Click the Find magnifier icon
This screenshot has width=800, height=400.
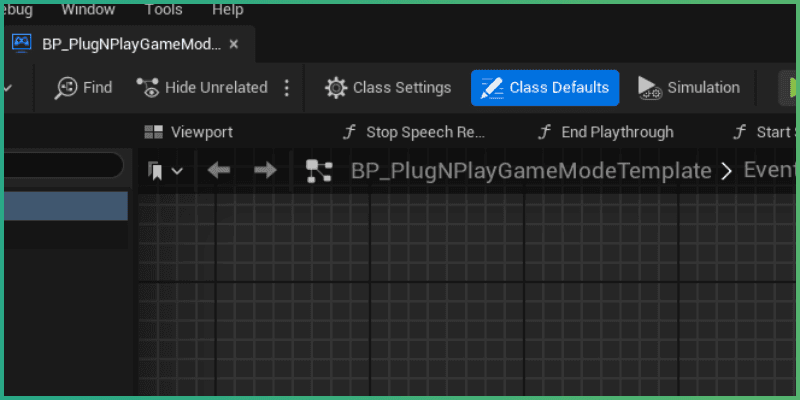66,88
